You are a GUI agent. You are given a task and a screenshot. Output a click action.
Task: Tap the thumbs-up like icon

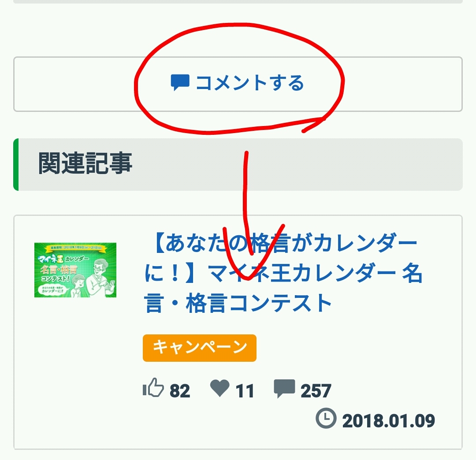[x=153, y=387]
